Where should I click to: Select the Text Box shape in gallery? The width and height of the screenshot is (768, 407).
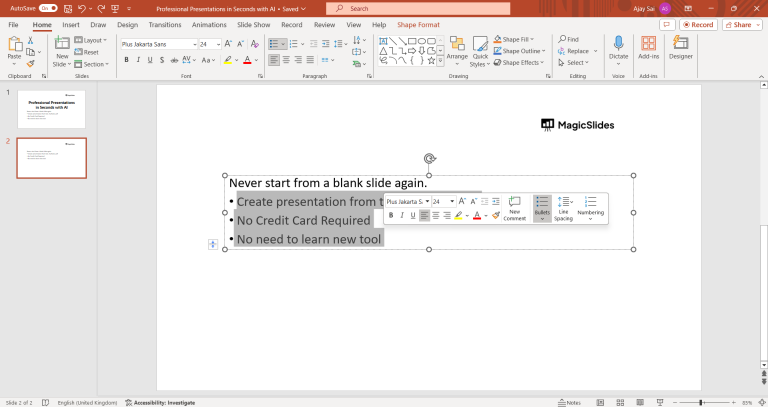pyautogui.click(x=383, y=41)
